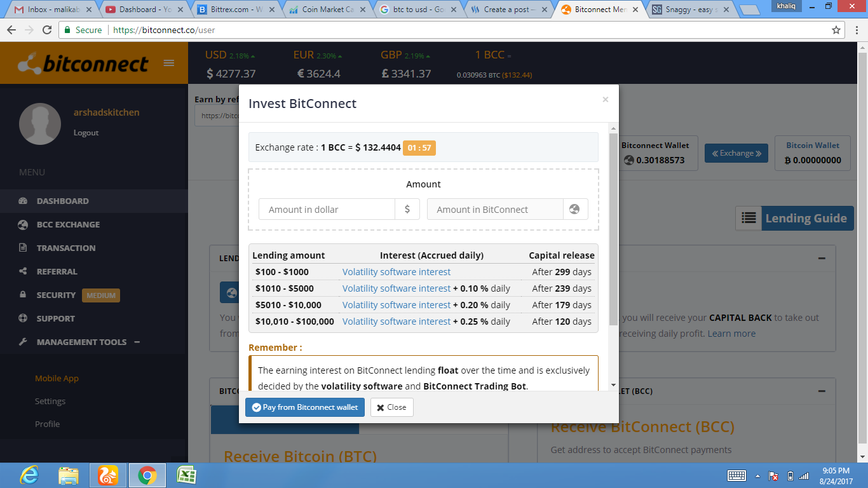Viewport: 868px width, 488px height.
Task: Click the wrench icon next to Management Tools
Action: pos(24,342)
